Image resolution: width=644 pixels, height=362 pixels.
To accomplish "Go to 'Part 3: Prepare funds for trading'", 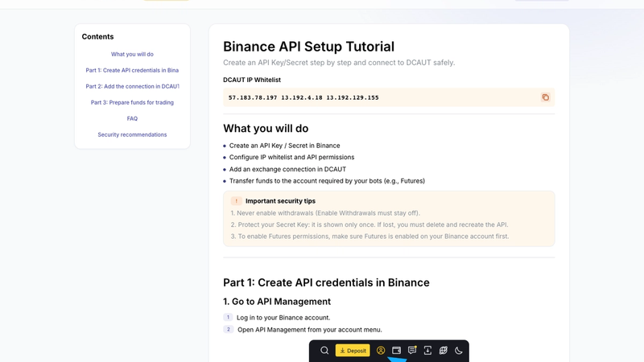I will (x=132, y=102).
